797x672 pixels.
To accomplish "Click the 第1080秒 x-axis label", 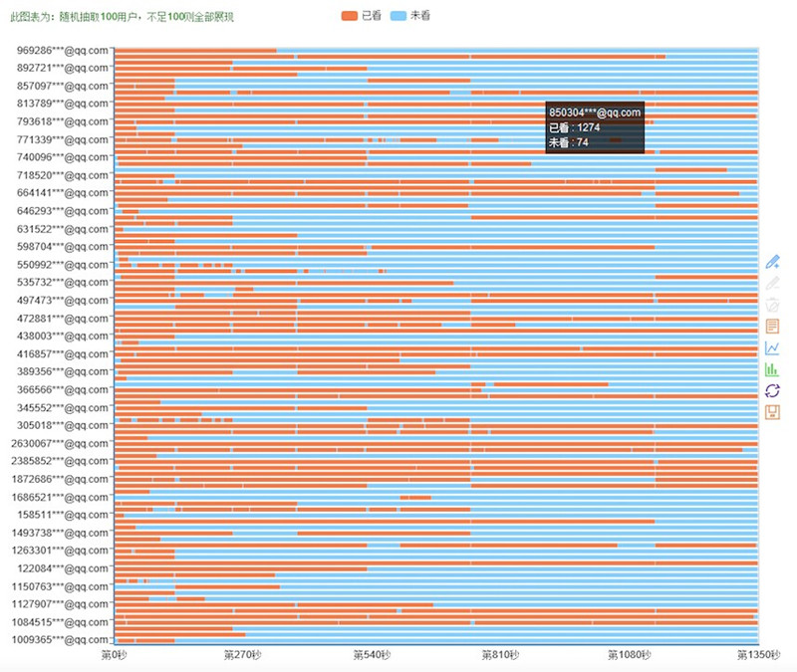I will (629, 655).
